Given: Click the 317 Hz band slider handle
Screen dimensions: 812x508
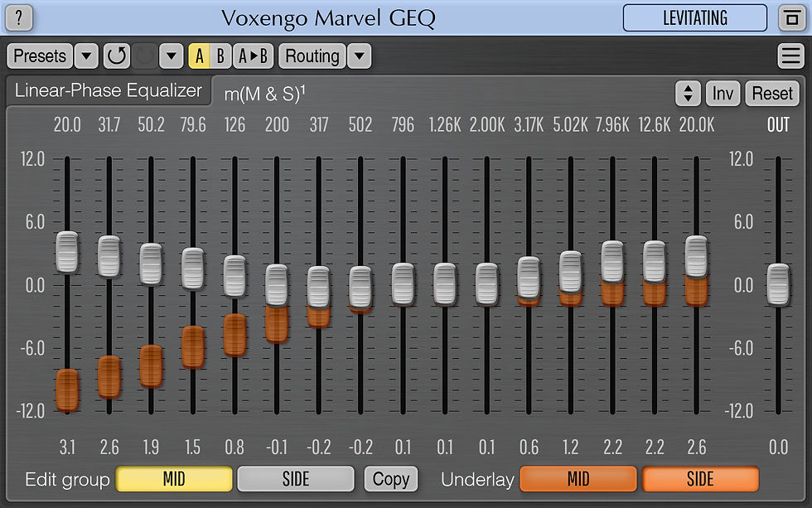Looking at the screenshot, I should coord(318,287).
